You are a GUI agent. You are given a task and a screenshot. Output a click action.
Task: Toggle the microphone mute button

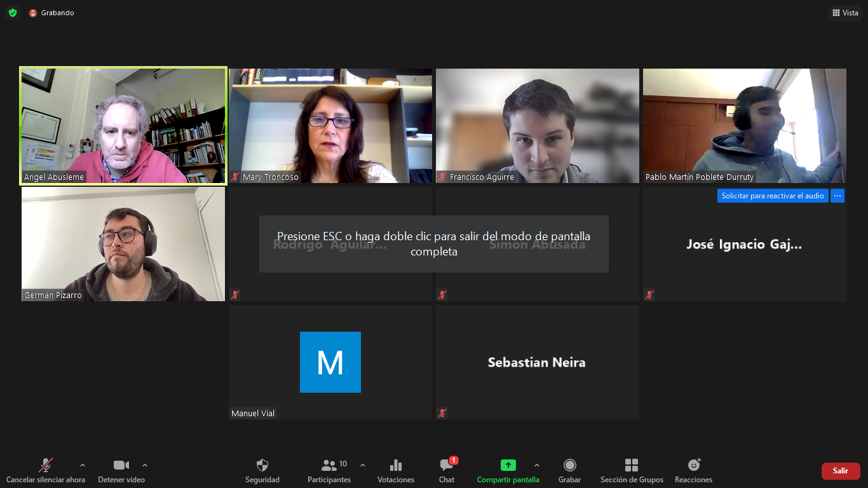[x=46, y=471]
